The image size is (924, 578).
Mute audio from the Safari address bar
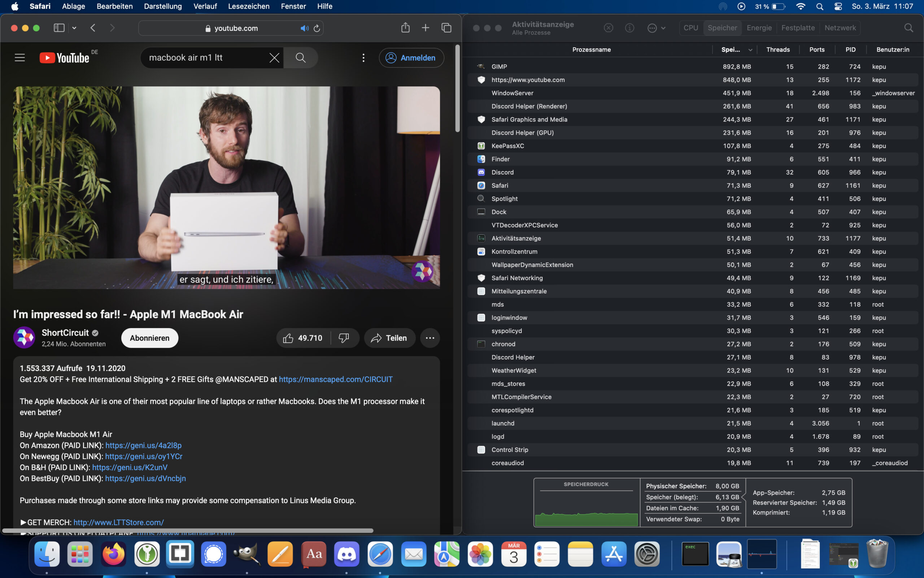[x=304, y=28]
